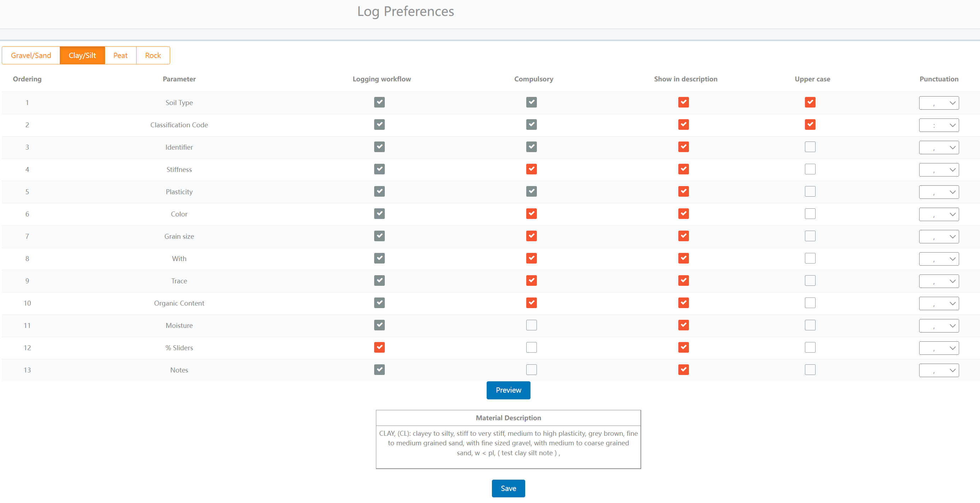Open the punctuation dropdown for Trace
This screenshot has width=980, height=503.
pos(939,281)
